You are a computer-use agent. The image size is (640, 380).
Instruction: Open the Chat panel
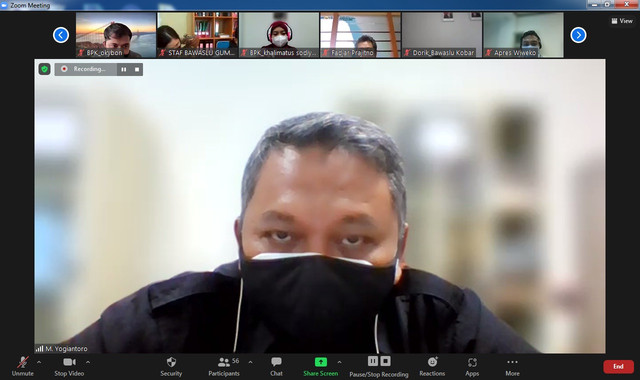click(276, 366)
